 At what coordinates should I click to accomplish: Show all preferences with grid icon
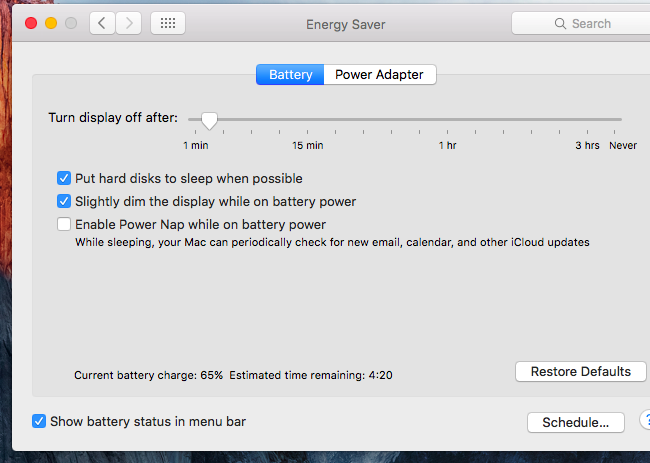point(168,23)
